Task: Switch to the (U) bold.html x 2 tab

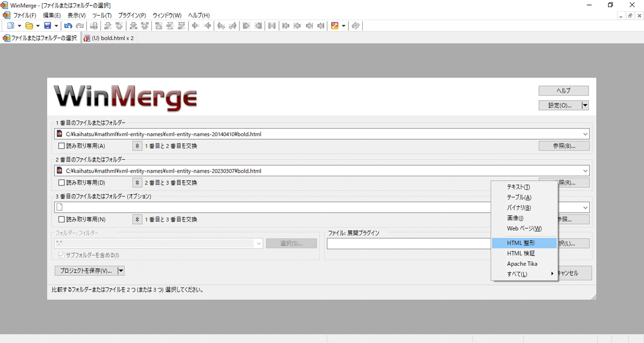Action: [108, 38]
